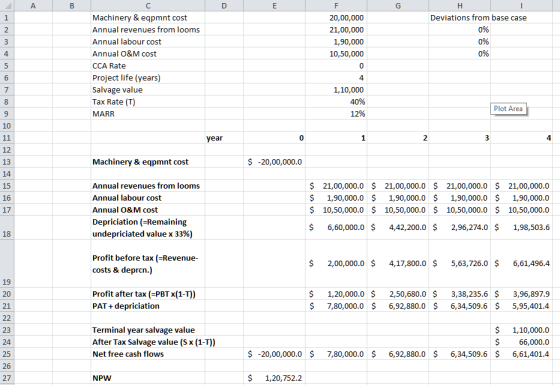The height and width of the screenshot is (385, 560).
Task: Select column H header
Action: [460, 5]
